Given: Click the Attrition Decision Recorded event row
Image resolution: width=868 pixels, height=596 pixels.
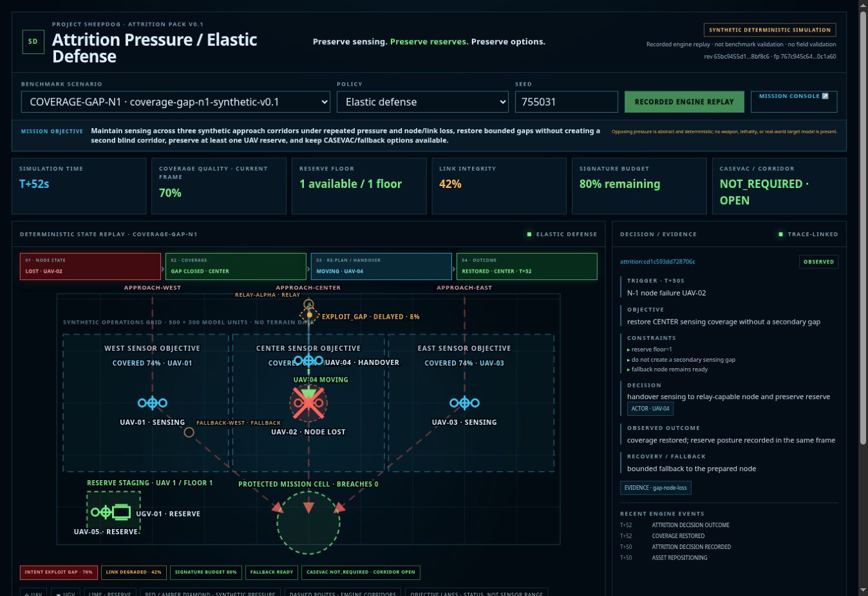Looking at the screenshot, I should (x=729, y=547).
